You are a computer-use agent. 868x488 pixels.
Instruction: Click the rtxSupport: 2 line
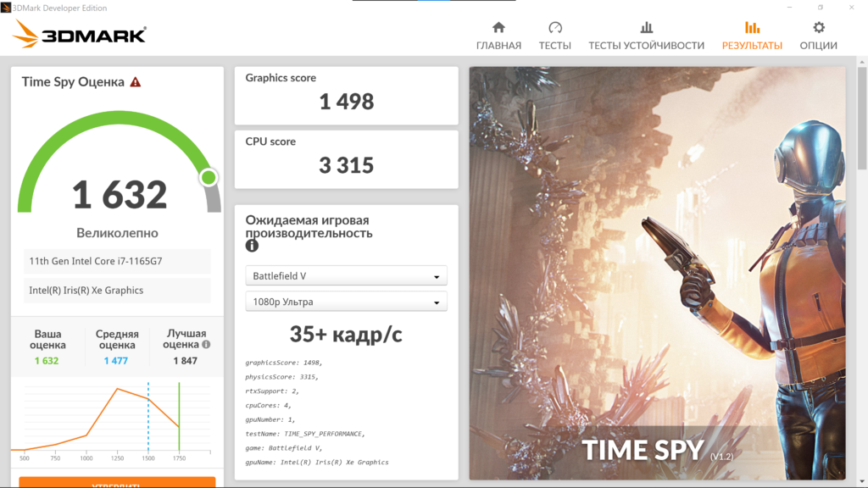pos(272,391)
